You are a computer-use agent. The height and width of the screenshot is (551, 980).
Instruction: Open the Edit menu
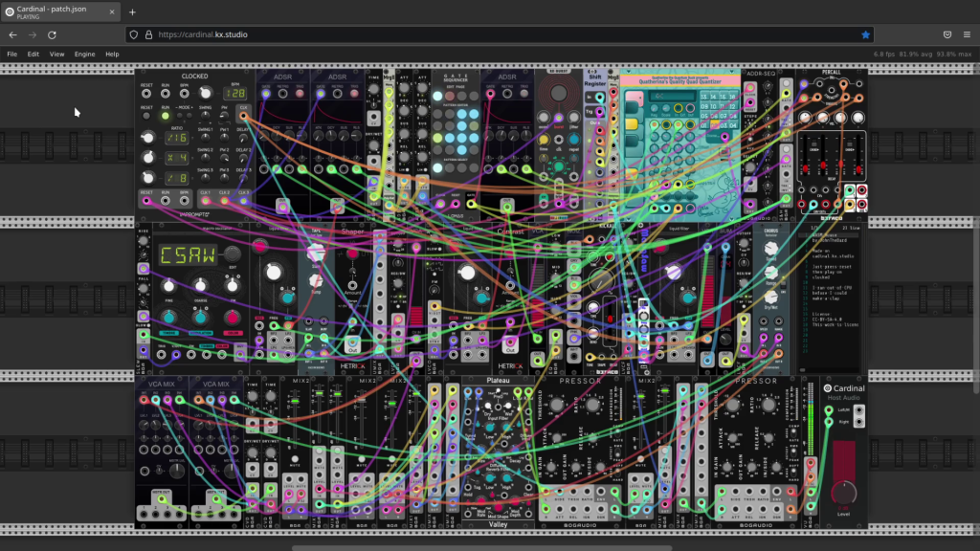coord(33,55)
